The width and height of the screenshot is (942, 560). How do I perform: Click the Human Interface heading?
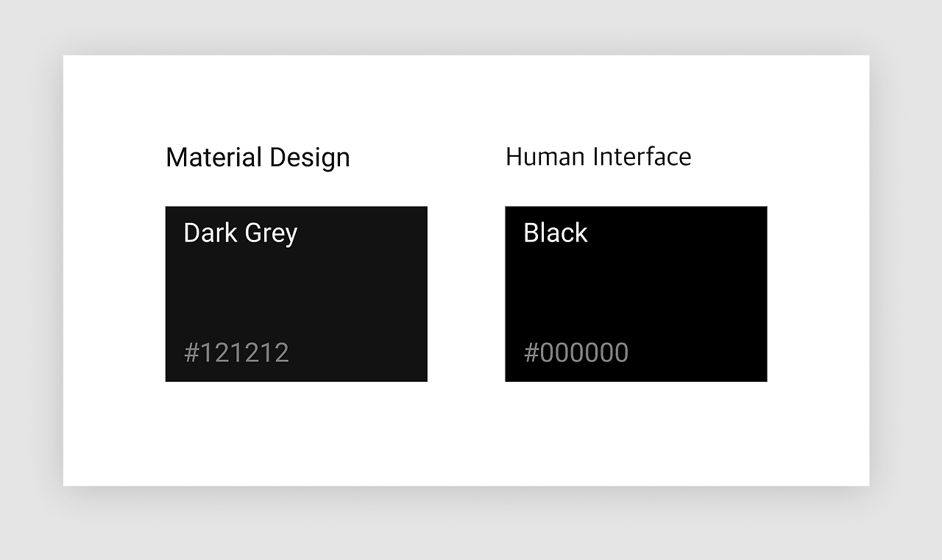pos(598,157)
